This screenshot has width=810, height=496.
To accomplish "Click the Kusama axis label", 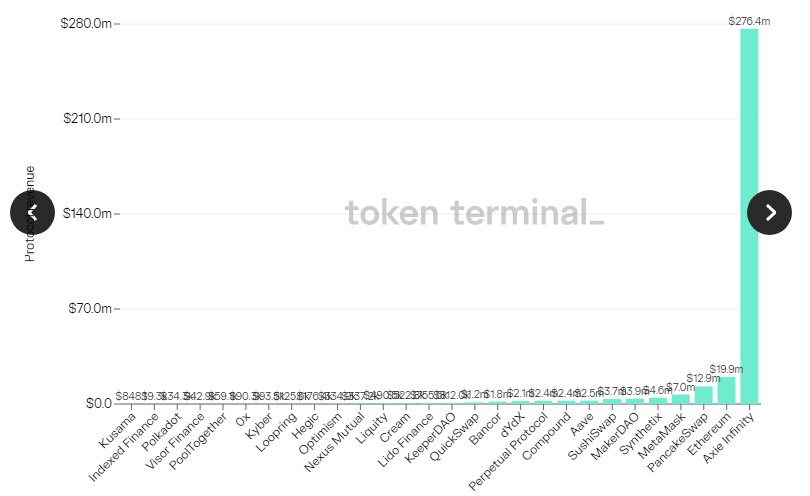I will pos(119,427).
